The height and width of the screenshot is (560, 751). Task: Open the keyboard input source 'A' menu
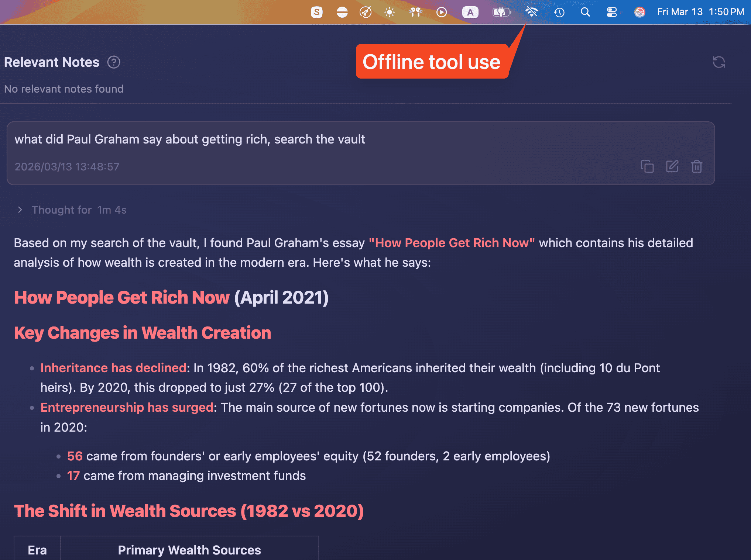pyautogui.click(x=470, y=12)
